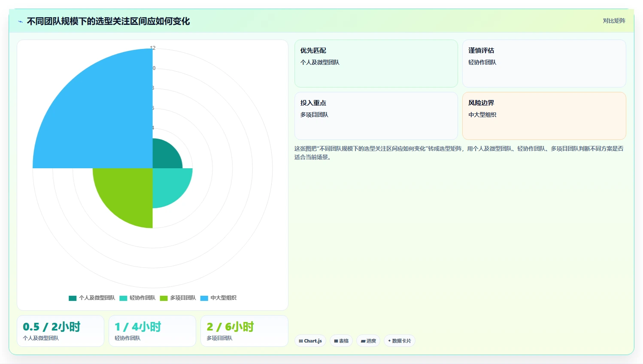Click the 数据卡片 tag
The image size is (643, 364).
click(400, 341)
